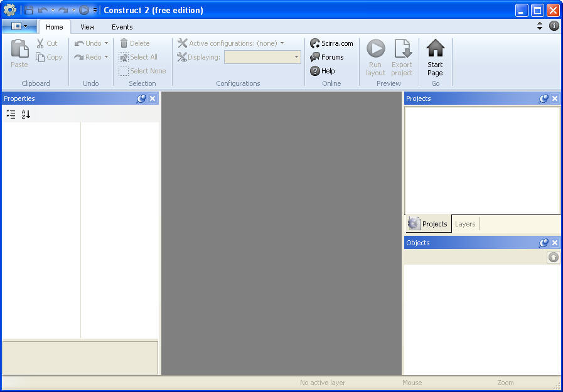Image resolution: width=563 pixels, height=392 pixels.
Task: Toggle auto-hide pin on Objects panel
Action: tap(544, 243)
